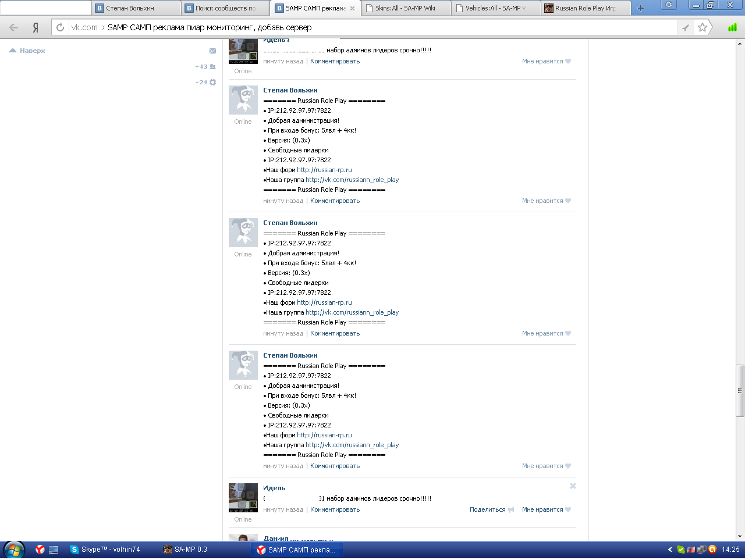Image resolution: width=745 pixels, height=560 pixels.
Task: Click the scrollbar down arrow
Action: 740,536
